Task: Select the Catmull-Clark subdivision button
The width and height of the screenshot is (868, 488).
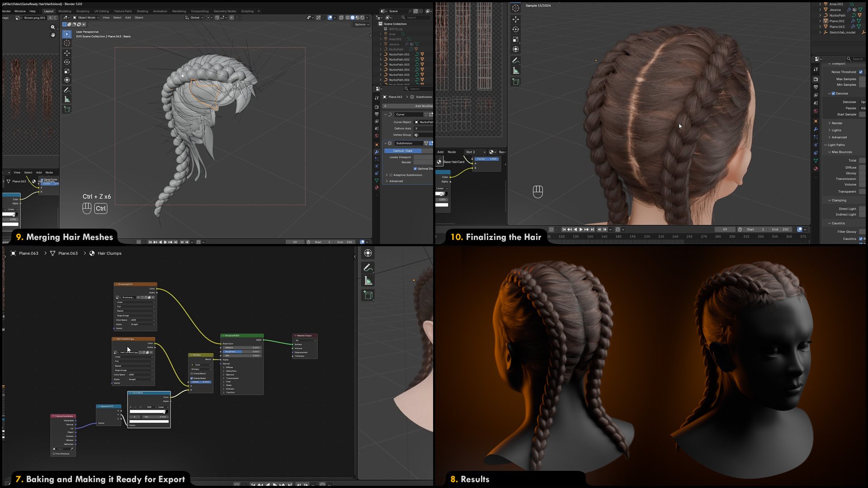Action: (x=402, y=151)
